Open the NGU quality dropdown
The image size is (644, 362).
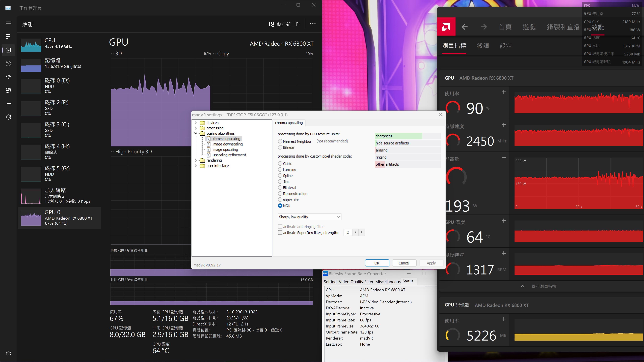(309, 217)
